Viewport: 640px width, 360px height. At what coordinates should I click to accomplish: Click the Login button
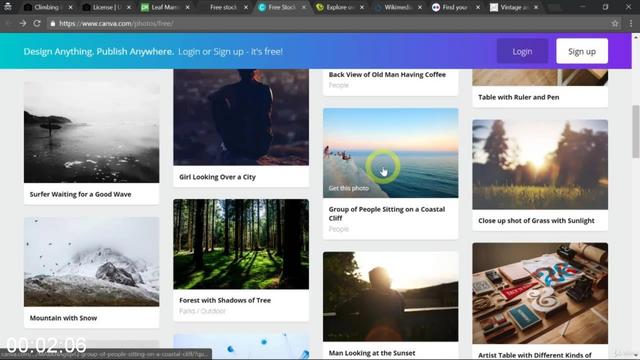522,51
